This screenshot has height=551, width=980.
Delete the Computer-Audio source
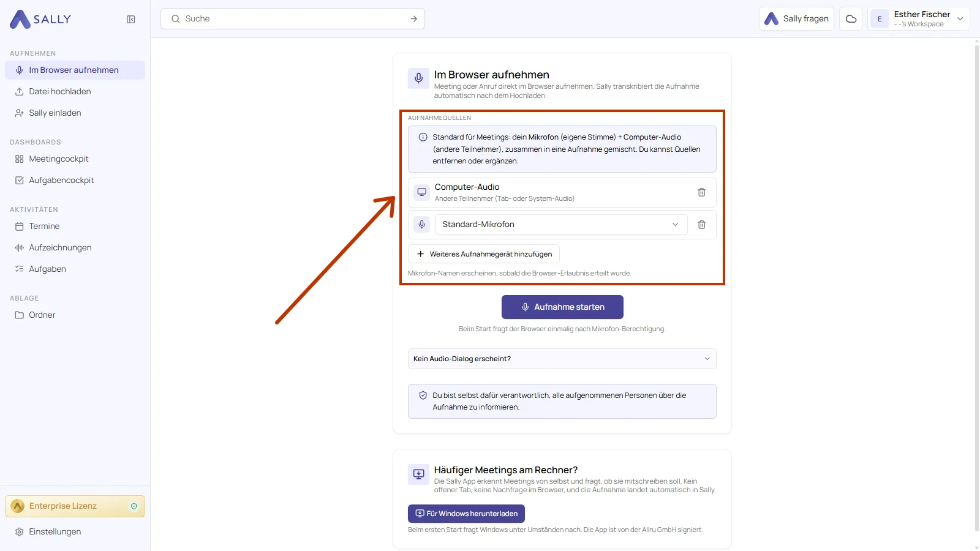pos(702,192)
